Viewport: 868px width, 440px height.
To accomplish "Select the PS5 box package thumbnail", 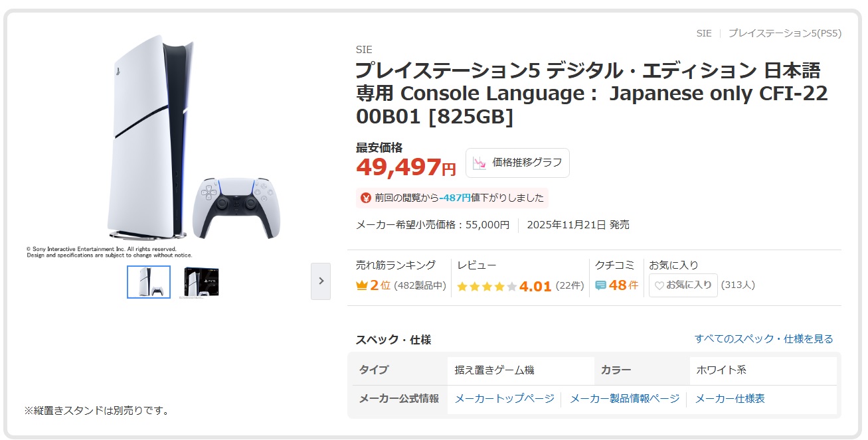I will (x=199, y=282).
